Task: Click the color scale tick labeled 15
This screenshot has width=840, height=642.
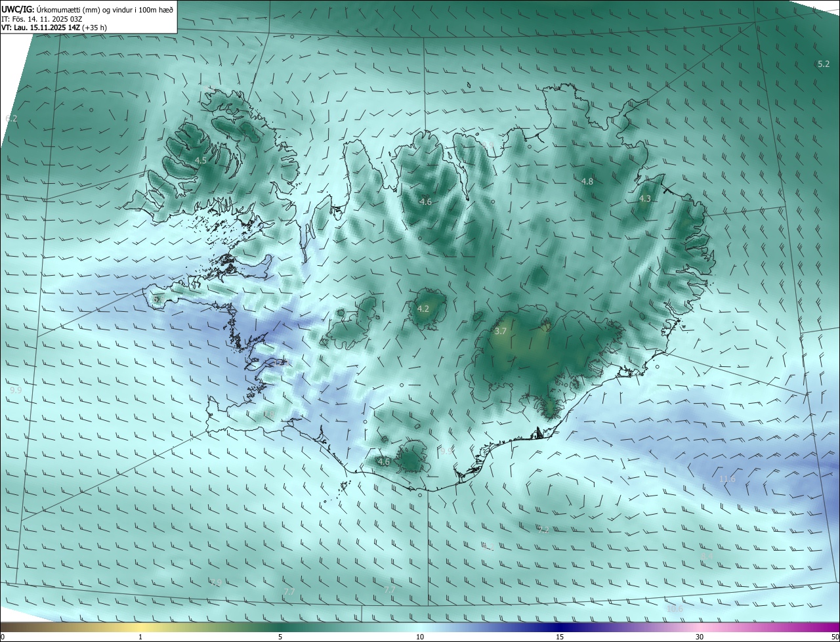Action: pyautogui.click(x=560, y=637)
